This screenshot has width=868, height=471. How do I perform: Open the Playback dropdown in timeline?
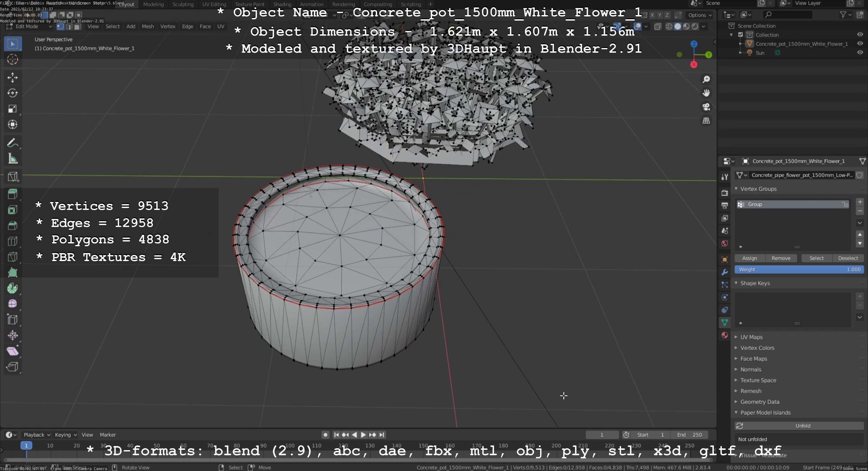(x=36, y=435)
